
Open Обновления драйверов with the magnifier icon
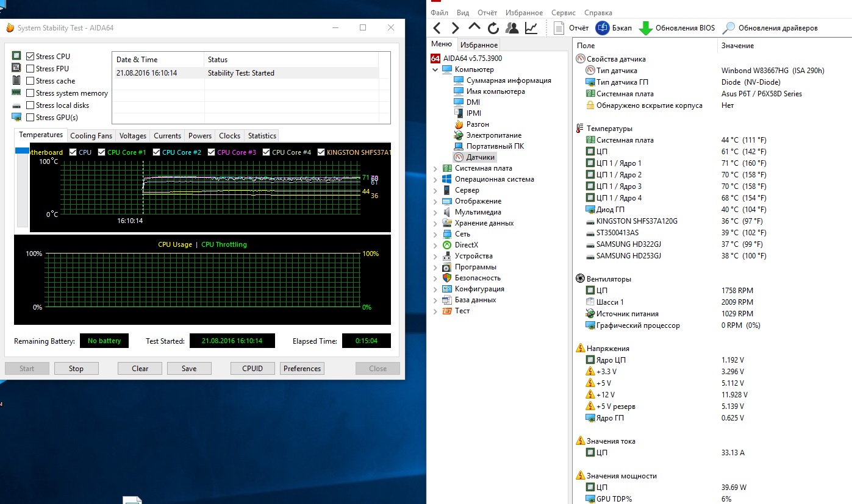(770, 28)
